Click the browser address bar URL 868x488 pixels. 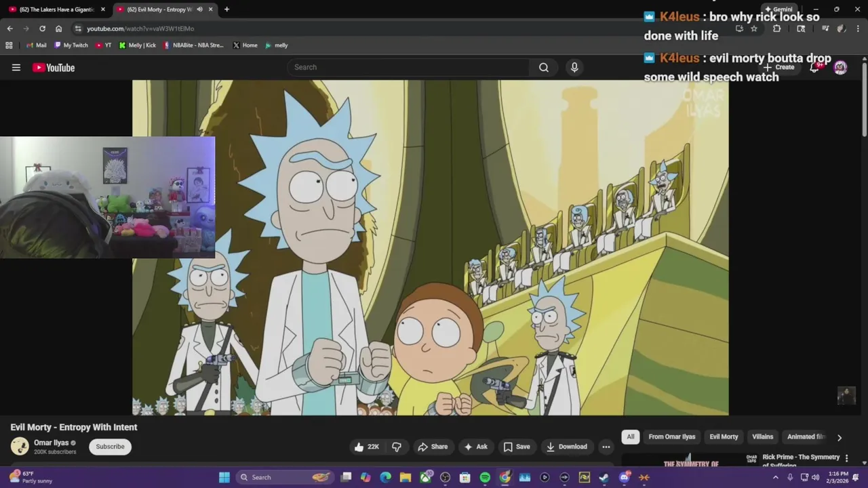140,28
